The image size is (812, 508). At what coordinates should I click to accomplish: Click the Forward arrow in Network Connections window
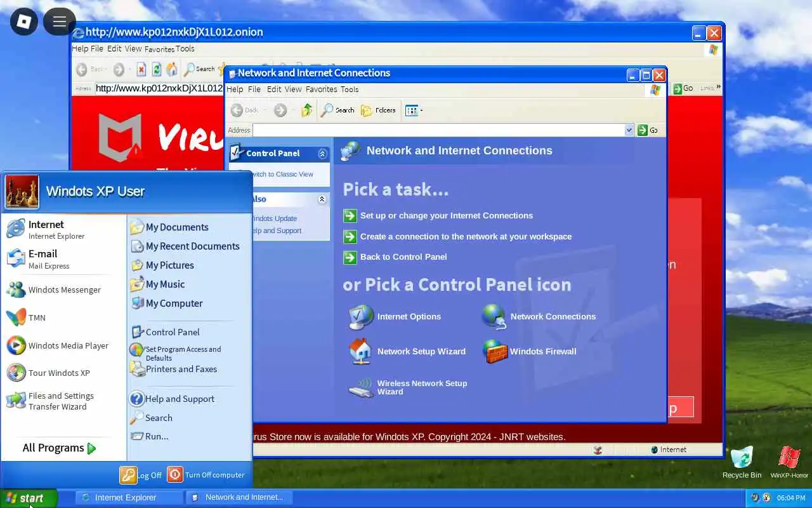280,110
